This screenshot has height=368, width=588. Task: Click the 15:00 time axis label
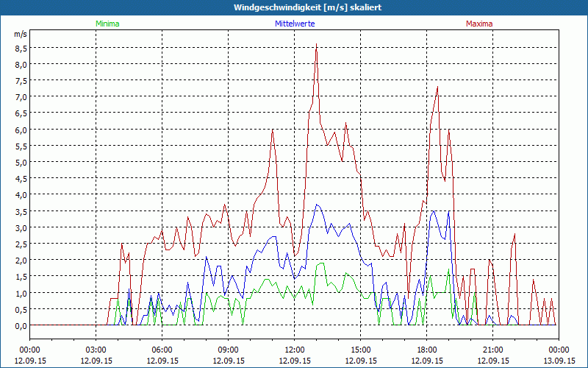click(x=360, y=350)
